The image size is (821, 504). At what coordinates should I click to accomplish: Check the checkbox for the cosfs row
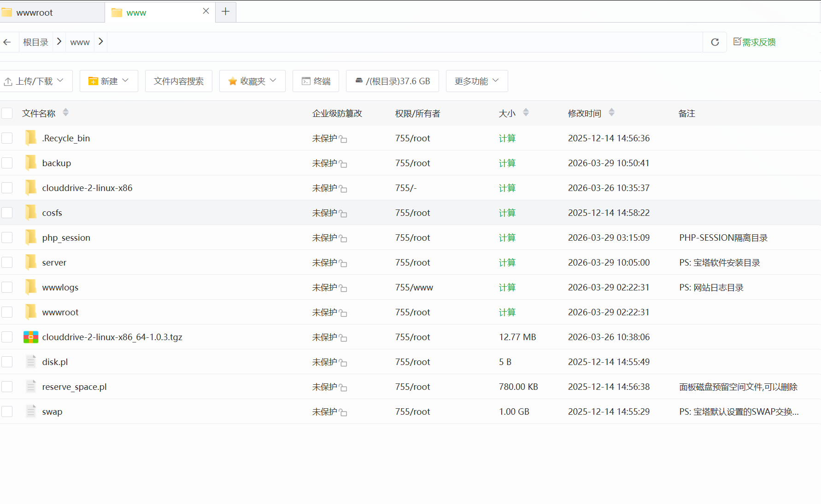[x=7, y=213]
